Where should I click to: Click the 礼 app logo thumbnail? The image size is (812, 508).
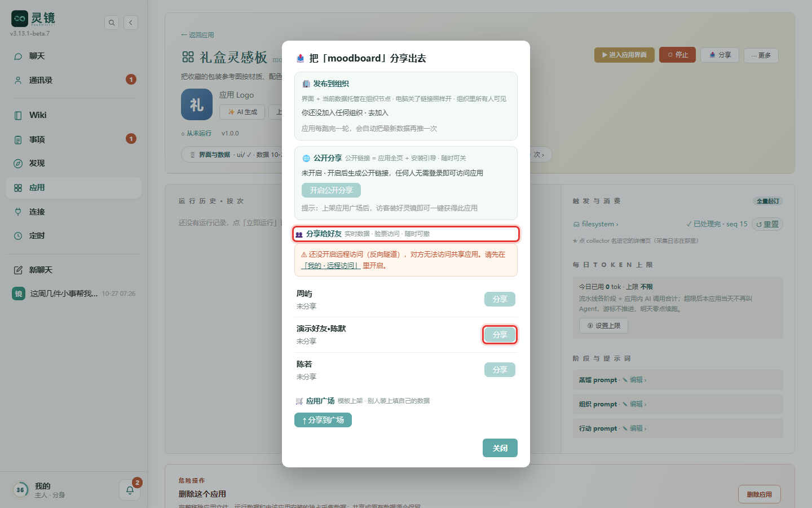(x=197, y=104)
